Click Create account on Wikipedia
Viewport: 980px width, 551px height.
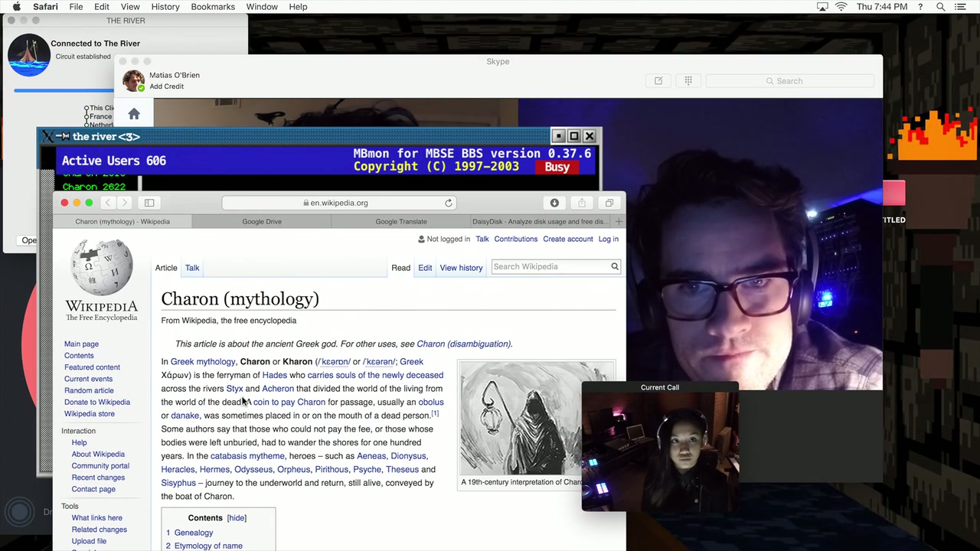[568, 239]
